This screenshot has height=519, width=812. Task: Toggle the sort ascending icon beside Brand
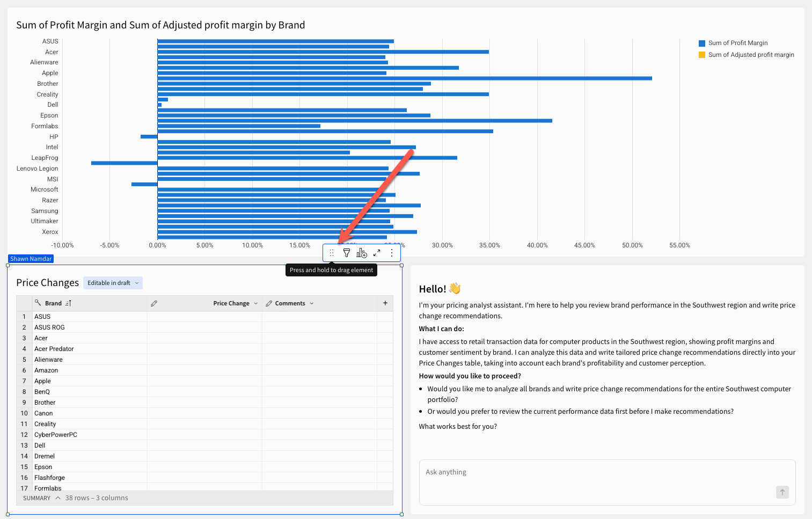(68, 303)
